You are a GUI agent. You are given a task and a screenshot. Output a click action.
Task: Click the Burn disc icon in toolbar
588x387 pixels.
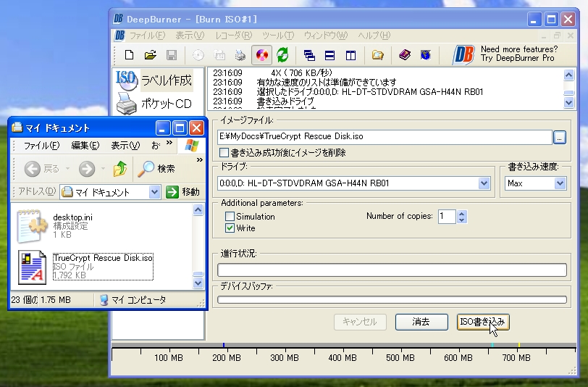[x=261, y=56]
